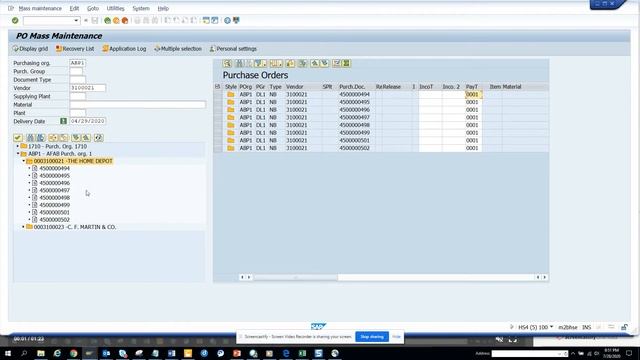Image resolution: width=640 pixels, height=360 pixels.
Task: Click the select-all corner box of Purchase Orders grid
Action: pyautogui.click(x=218, y=87)
